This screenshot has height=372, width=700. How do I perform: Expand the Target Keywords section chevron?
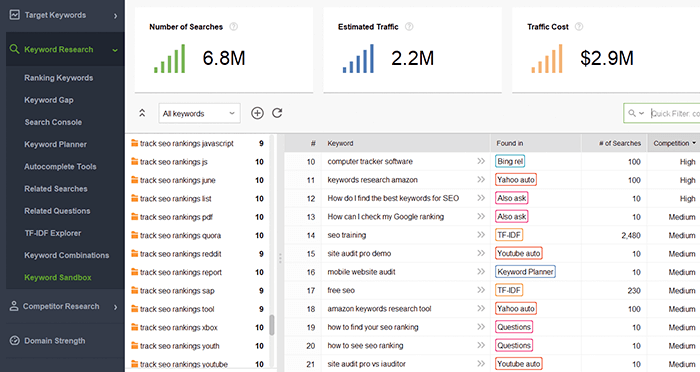pos(116,16)
